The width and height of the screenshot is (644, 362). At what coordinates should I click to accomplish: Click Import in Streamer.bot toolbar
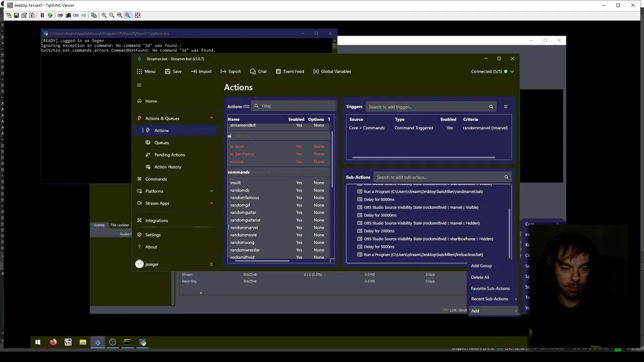click(x=201, y=71)
